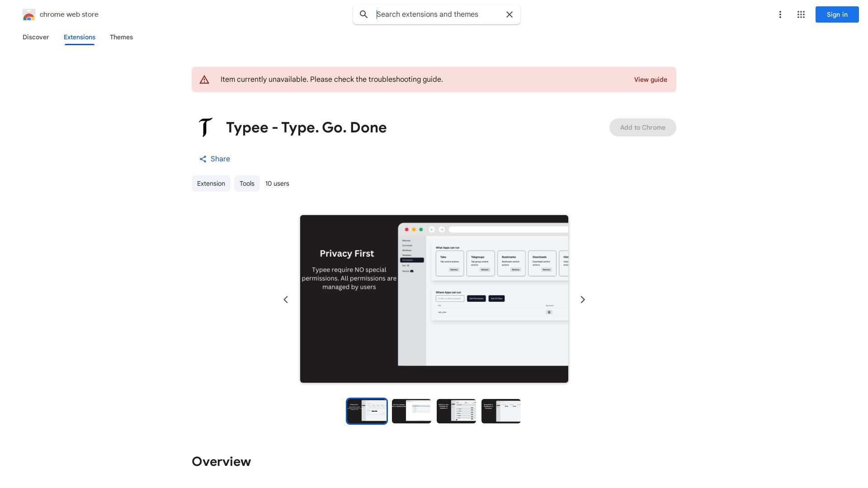Screen dimensions: 868x488
Task: Click the Add to Chrome button
Action: [642, 127]
